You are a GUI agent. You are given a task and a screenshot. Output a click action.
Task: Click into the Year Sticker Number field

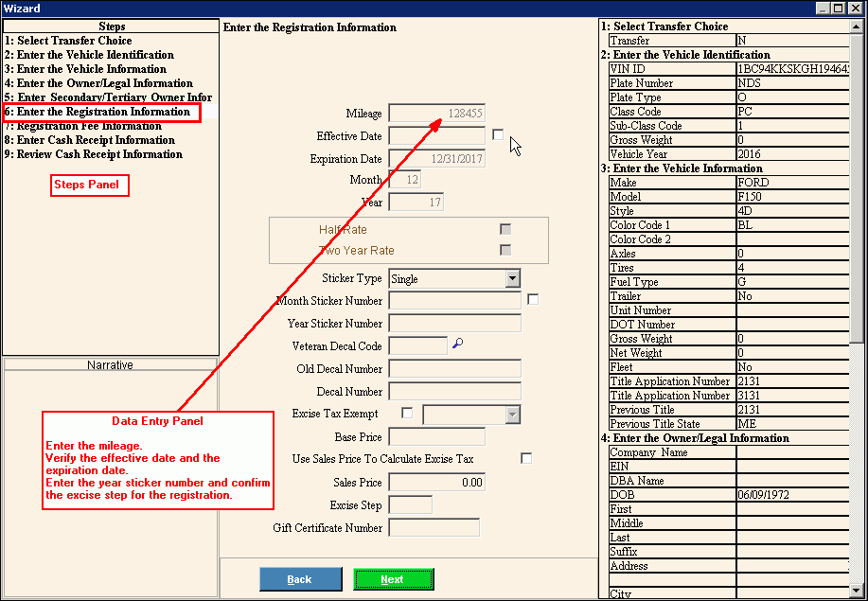(454, 324)
